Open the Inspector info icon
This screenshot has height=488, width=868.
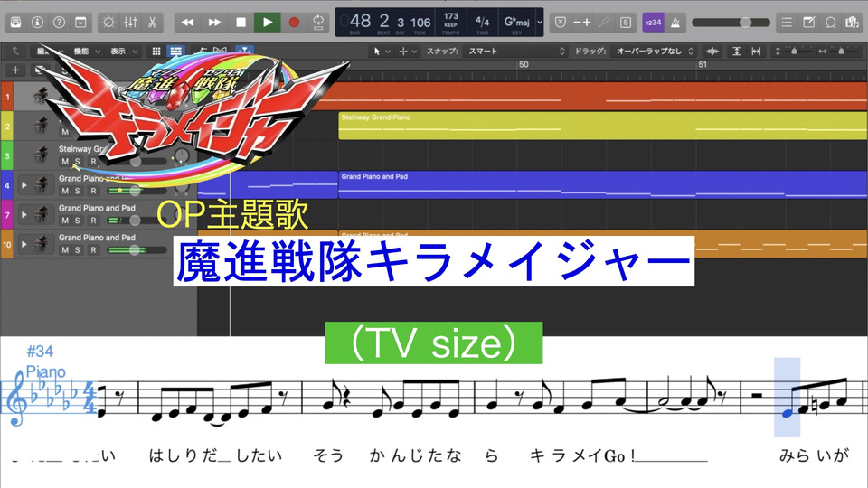37,22
